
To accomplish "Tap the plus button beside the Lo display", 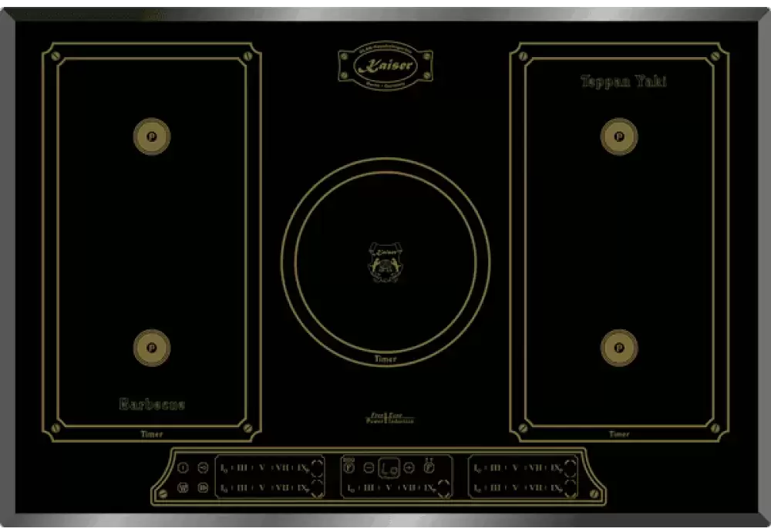I will [409, 467].
